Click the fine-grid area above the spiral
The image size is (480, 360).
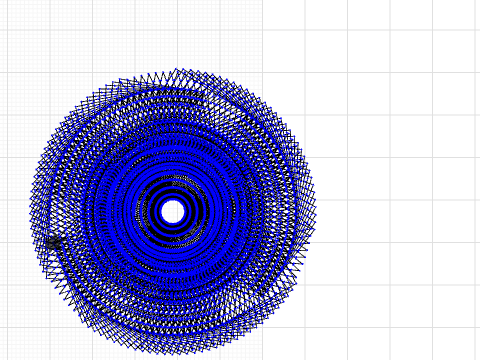[167, 33]
